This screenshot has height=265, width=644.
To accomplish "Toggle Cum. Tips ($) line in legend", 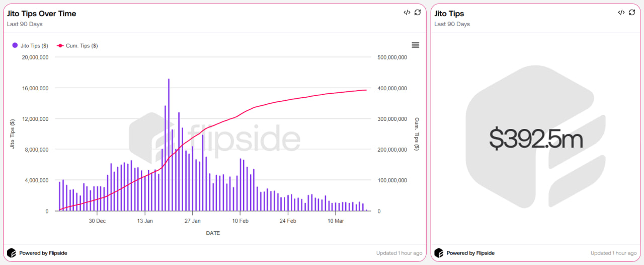I will [77, 45].
